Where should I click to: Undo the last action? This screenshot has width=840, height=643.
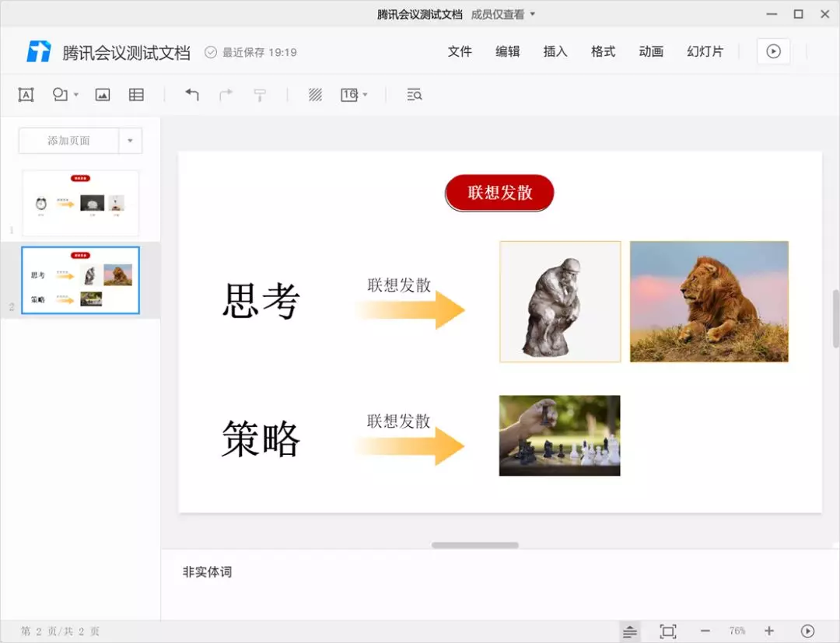pos(192,95)
